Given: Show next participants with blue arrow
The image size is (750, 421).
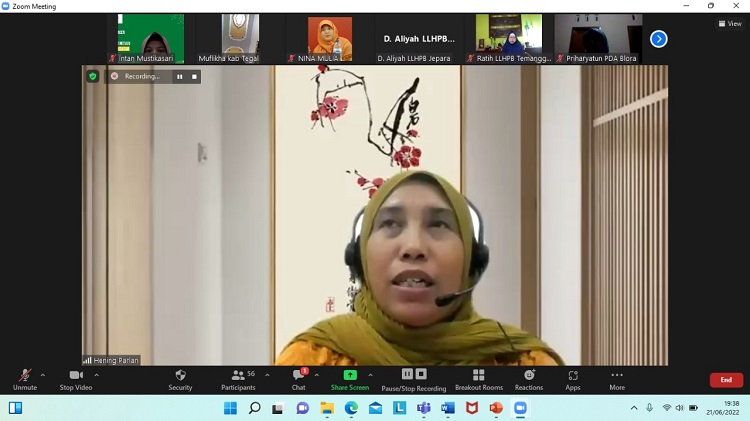Looking at the screenshot, I should 658,39.
